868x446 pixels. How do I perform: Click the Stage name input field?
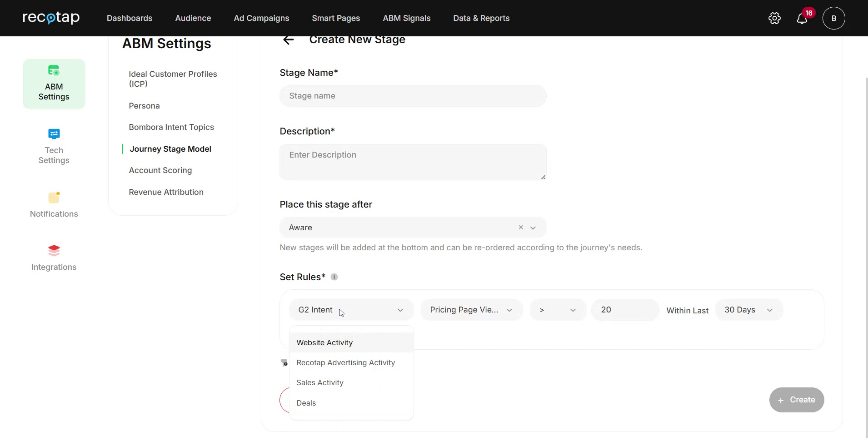[413, 96]
